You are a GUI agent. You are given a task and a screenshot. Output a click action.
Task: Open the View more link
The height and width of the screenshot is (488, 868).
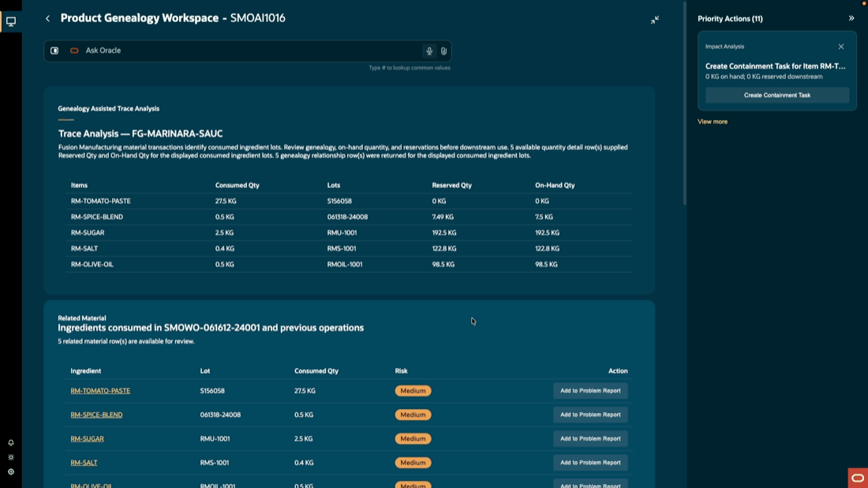pyautogui.click(x=713, y=122)
